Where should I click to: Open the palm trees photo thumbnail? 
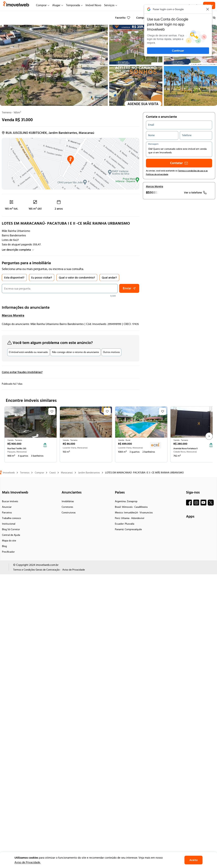point(190,86)
